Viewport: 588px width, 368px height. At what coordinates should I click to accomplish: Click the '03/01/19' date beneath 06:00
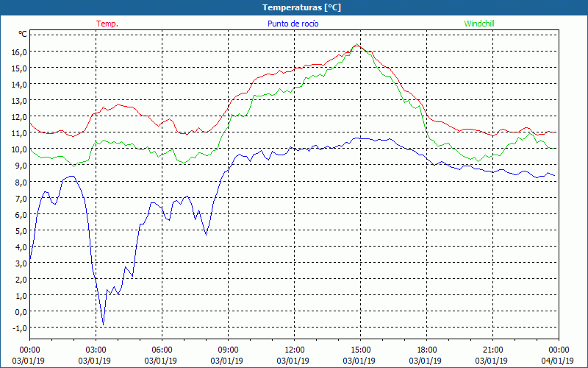coord(161,361)
